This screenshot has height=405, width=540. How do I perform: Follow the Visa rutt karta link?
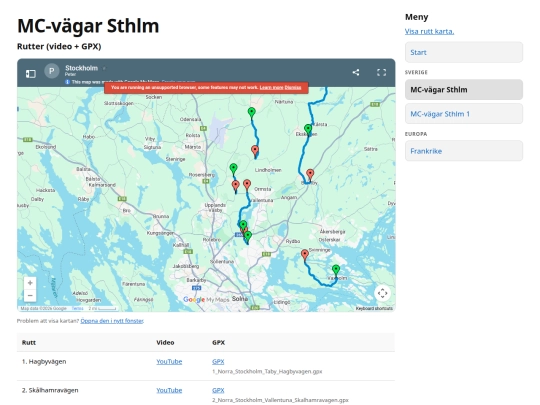point(429,31)
